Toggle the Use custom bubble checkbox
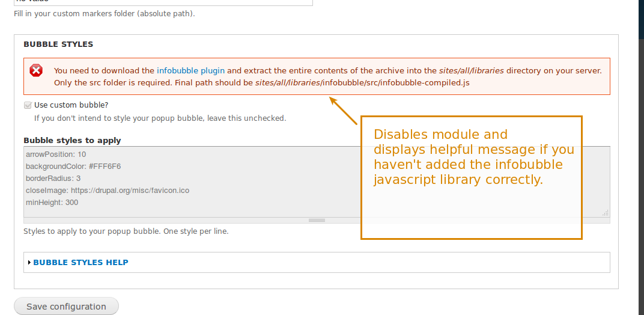This screenshot has height=315, width=644. click(28, 105)
